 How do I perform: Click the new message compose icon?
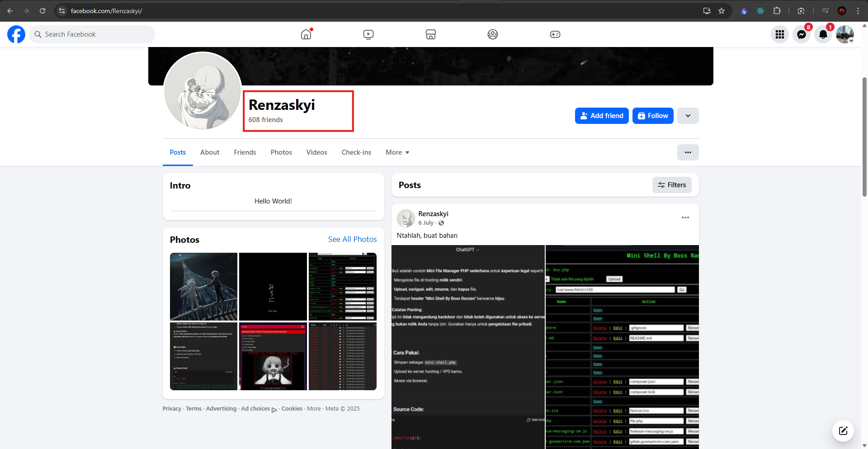click(x=843, y=430)
